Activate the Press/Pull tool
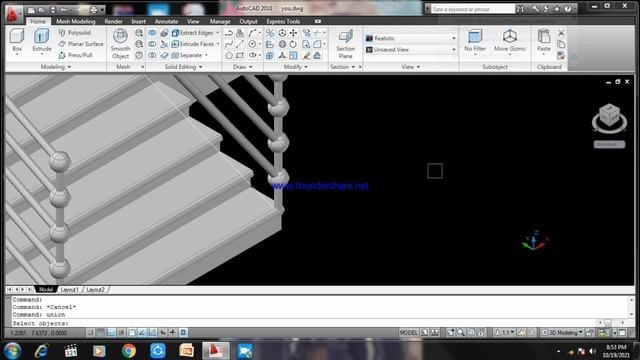 pyautogui.click(x=76, y=55)
